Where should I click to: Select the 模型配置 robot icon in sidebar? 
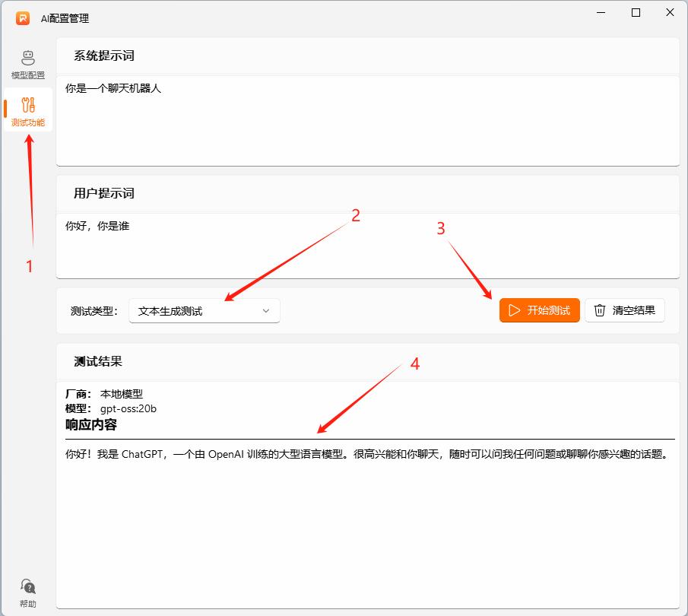[x=27, y=56]
